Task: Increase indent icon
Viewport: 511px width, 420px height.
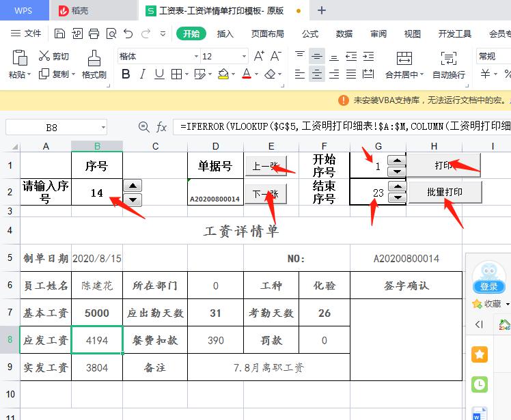Action: click(368, 57)
